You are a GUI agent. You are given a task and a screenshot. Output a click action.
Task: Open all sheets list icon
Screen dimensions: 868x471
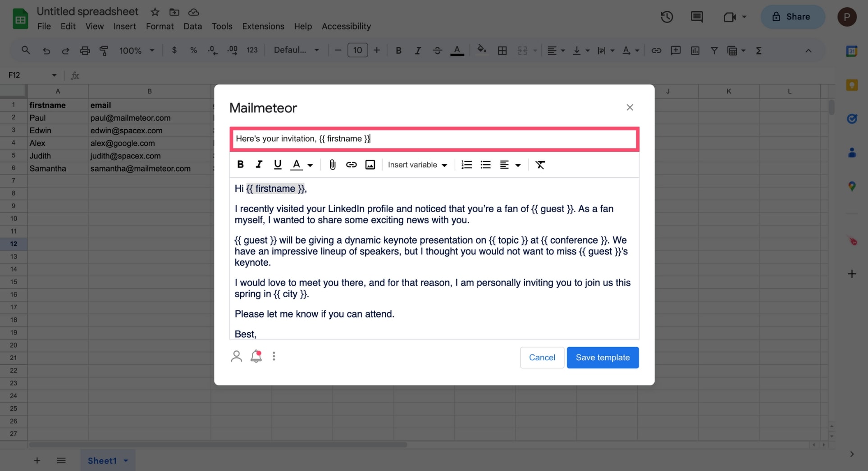pos(61,461)
